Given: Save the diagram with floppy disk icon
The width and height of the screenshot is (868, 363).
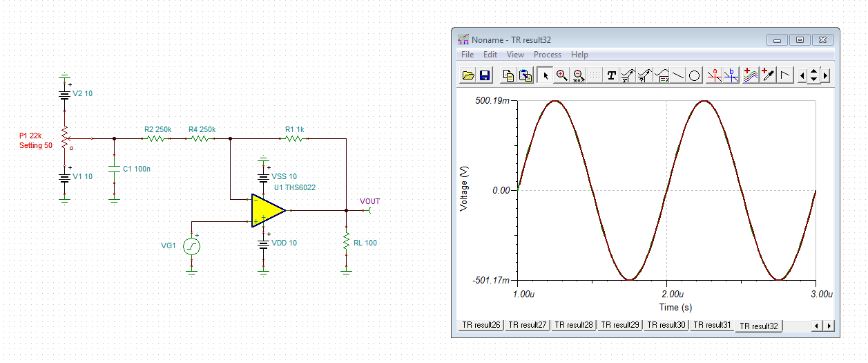Looking at the screenshot, I should click(484, 75).
